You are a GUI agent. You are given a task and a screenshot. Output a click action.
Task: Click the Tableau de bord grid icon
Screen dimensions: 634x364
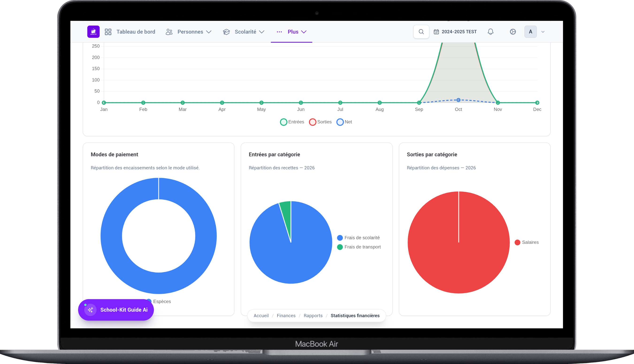coord(108,32)
